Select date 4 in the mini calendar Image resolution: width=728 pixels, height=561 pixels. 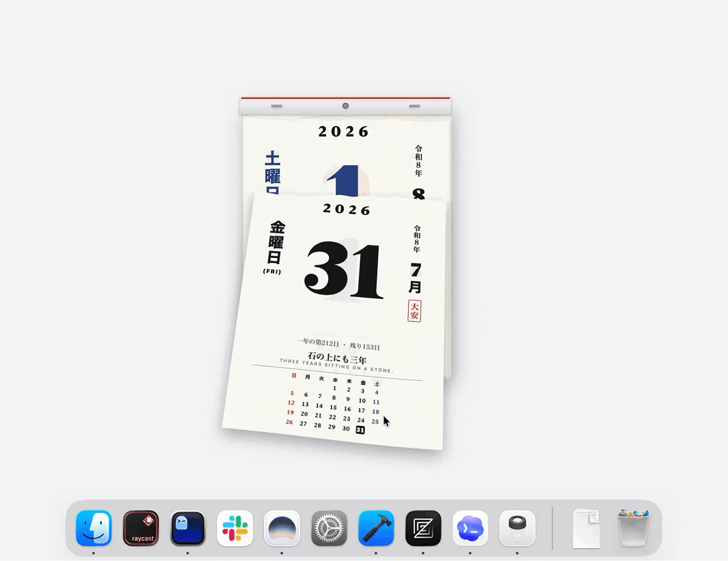click(x=377, y=392)
